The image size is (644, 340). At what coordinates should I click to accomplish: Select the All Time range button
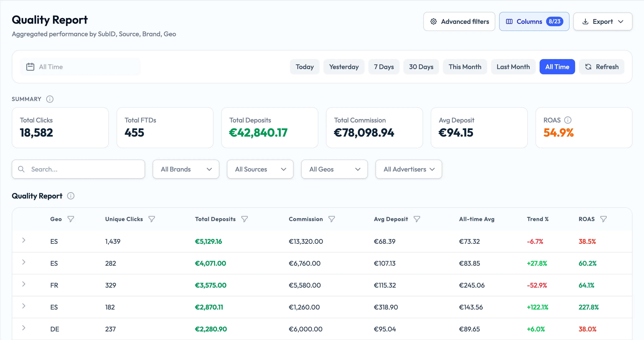coord(557,67)
